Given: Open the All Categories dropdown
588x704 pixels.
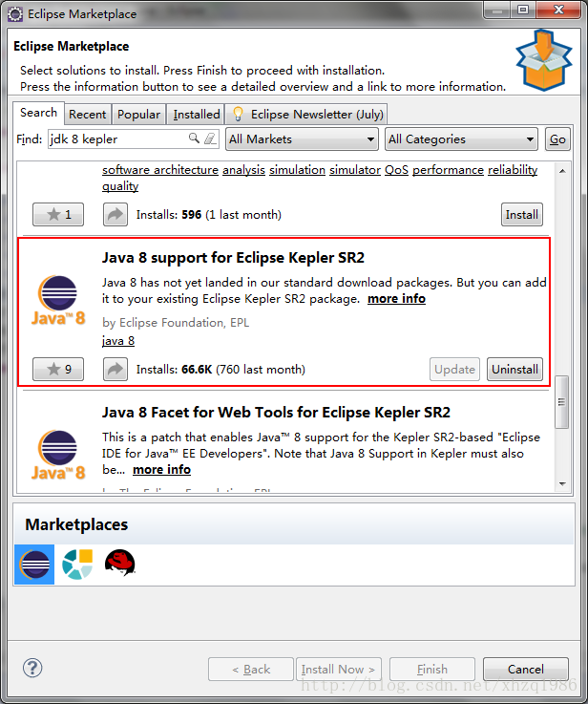Looking at the screenshot, I should coord(461,139).
